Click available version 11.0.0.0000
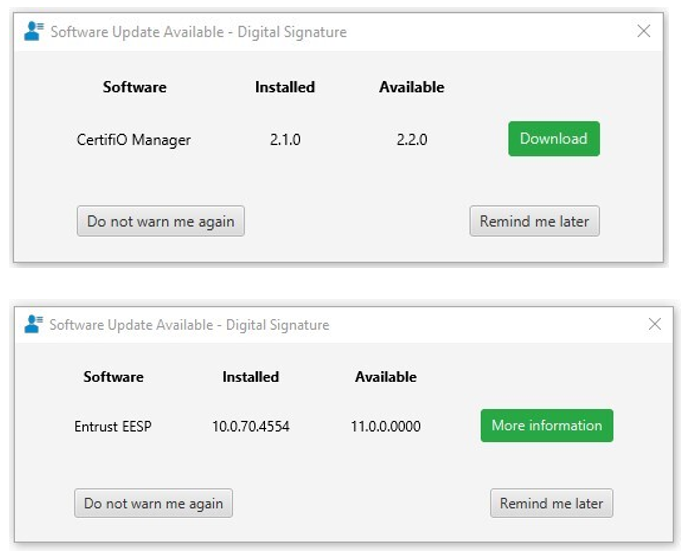The width and height of the screenshot is (691, 560). coord(386,426)
